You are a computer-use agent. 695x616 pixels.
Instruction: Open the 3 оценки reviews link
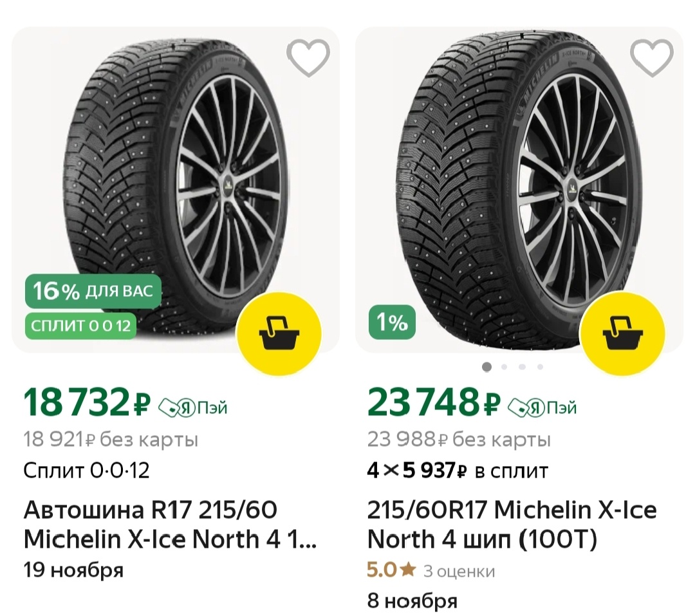click(459, 571)
